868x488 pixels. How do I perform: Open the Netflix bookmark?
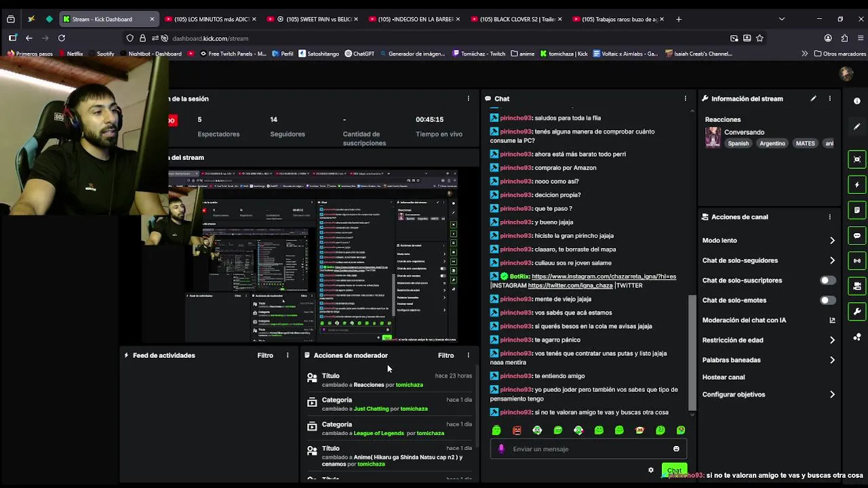coord(71,54)
